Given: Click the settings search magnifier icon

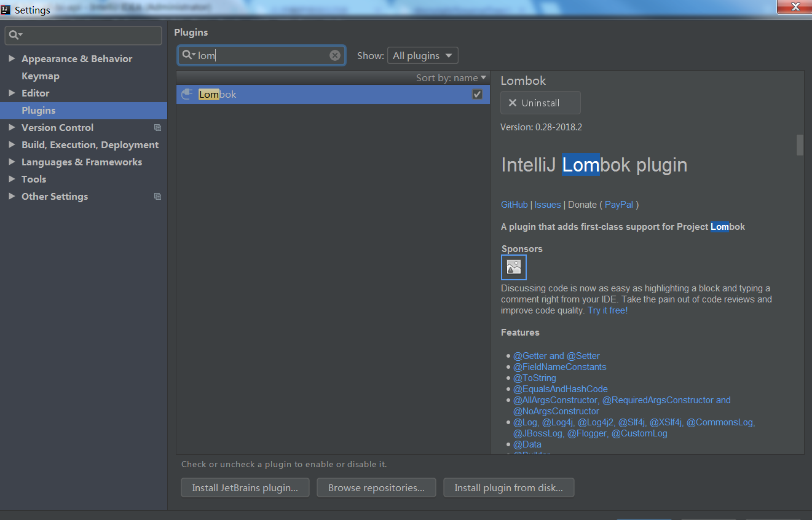Looking at the screenshot, I should click(x=15, y=36).
